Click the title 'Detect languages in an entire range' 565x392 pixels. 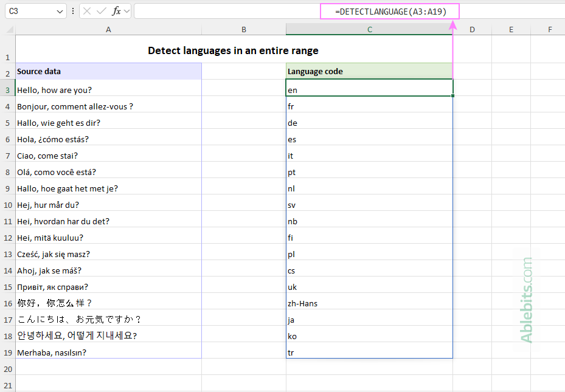coord(233,50)
